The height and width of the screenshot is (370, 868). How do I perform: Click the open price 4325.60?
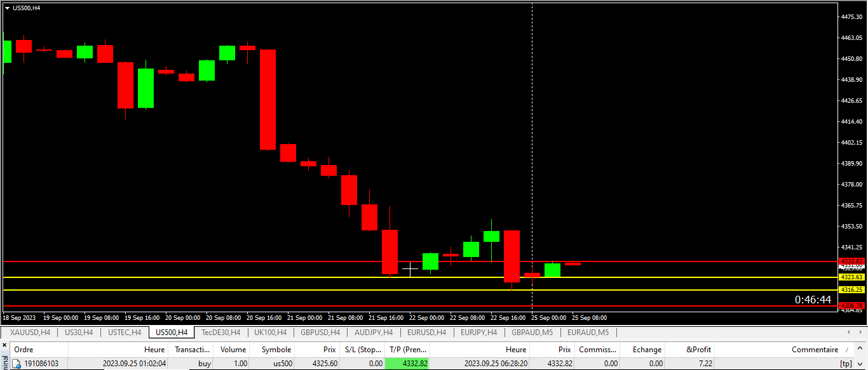pyautogui.click(x=324, y=364)
